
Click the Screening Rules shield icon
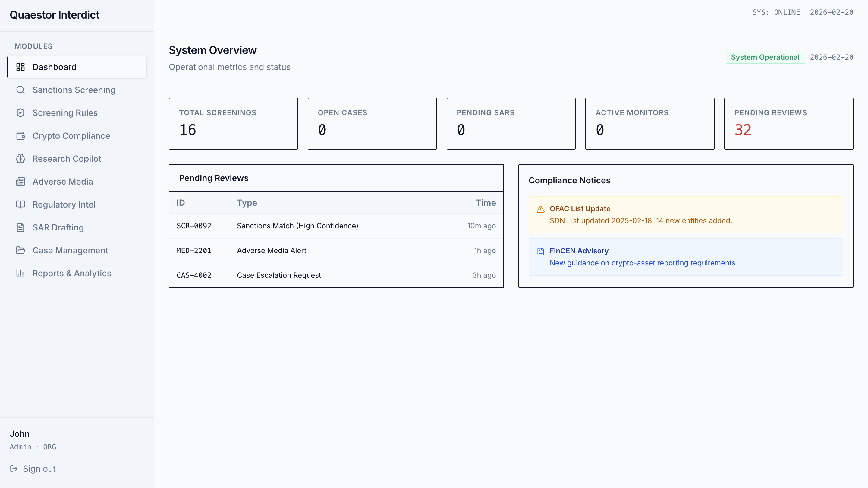point(20,112)
